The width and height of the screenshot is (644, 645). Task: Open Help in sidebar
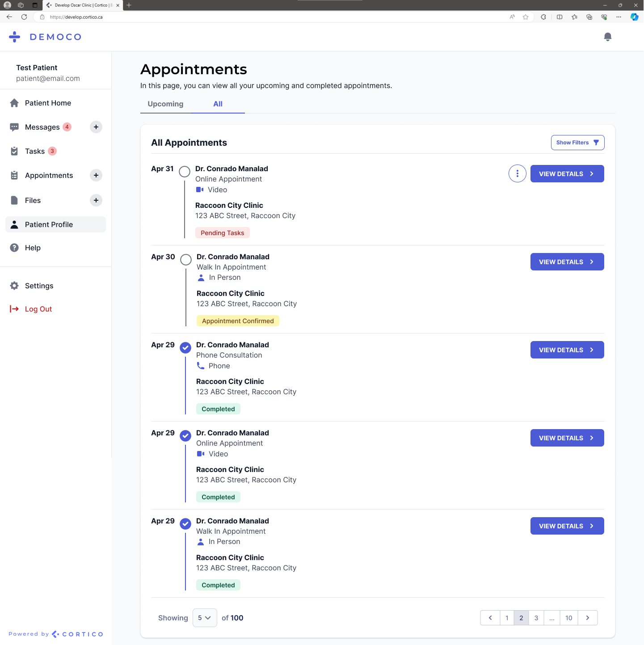click(x=55, y=248)
